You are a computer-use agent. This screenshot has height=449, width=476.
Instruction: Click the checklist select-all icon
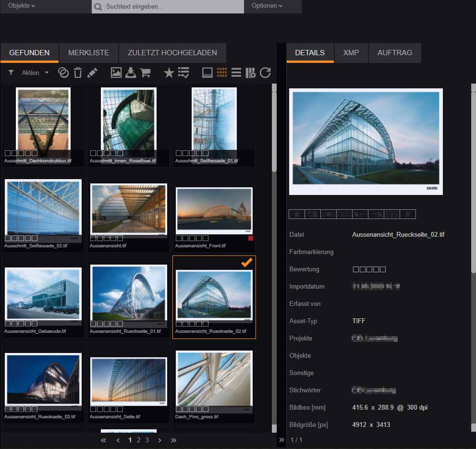pos(183,73)
